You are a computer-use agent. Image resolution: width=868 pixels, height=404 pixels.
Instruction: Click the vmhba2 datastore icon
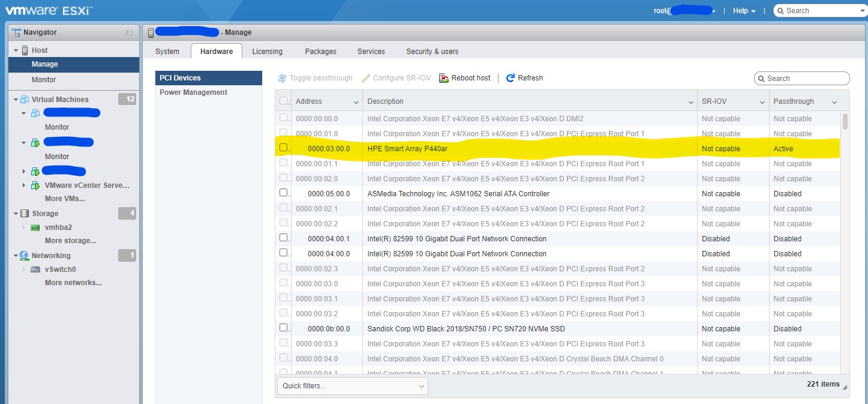click(x=35, y=228)
